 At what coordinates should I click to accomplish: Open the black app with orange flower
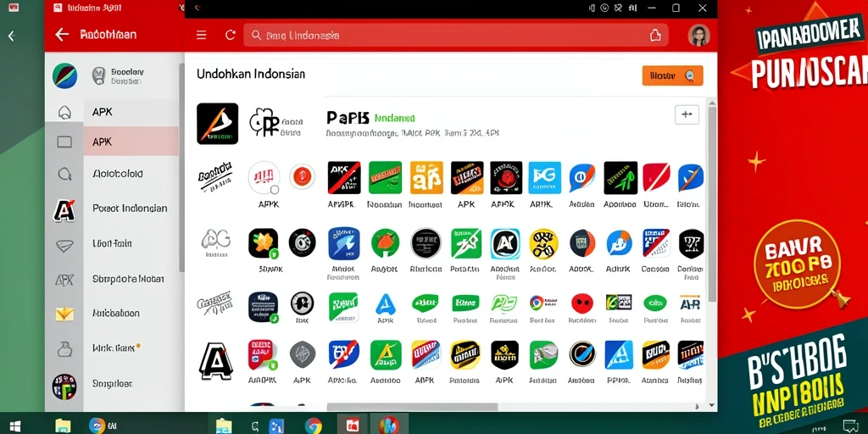pos(264,243)
